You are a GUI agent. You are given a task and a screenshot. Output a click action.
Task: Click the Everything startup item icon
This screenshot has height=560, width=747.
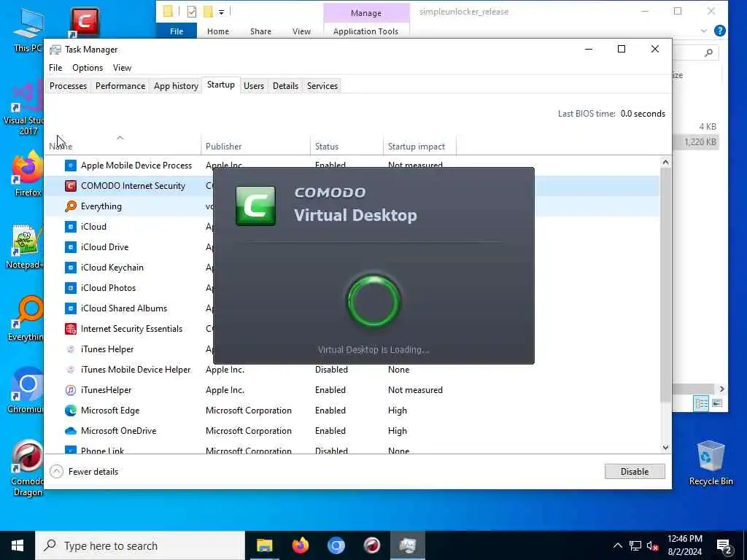tap(71, 206)
